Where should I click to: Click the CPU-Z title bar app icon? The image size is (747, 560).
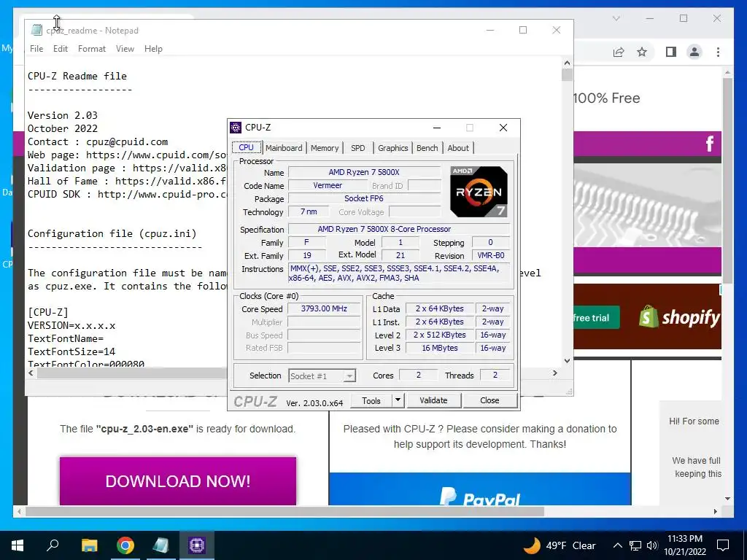tap(236, 128)
